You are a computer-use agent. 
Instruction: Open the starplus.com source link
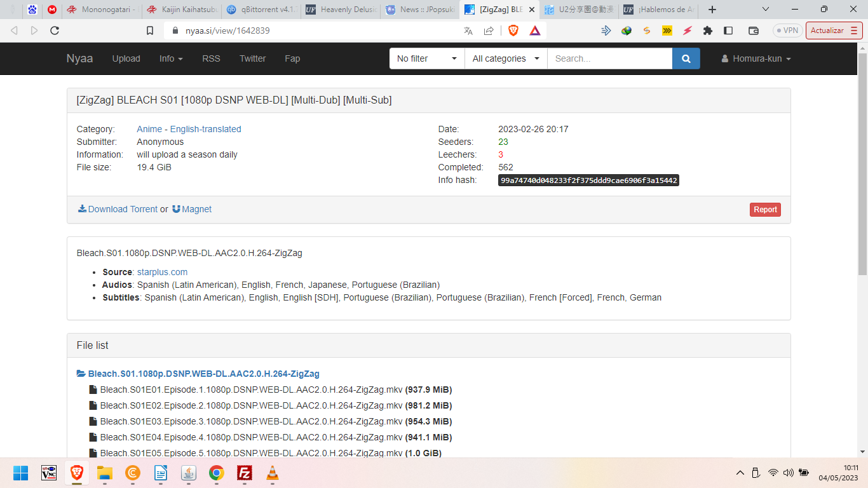[x=162, y=272]
